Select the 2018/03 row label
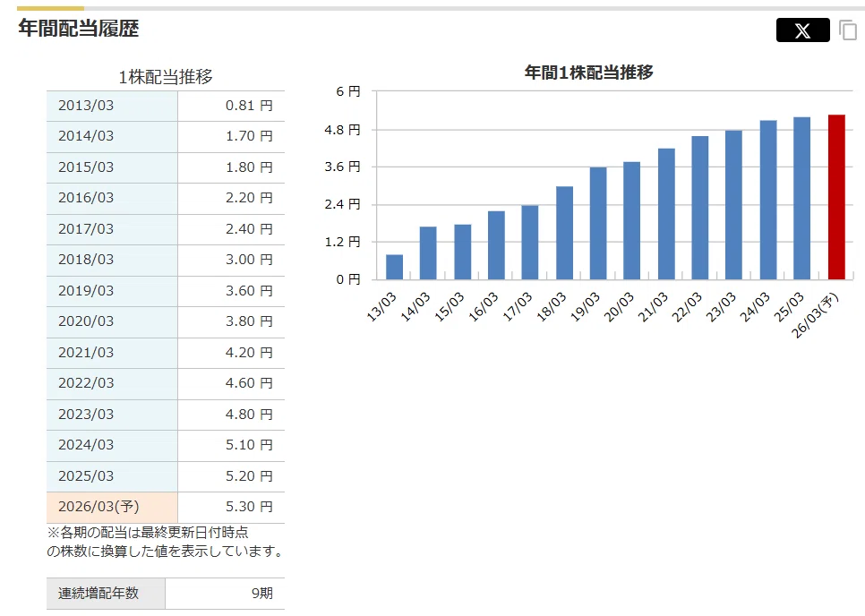Viewport: 865px width, 616px height. pyautogui.click(x=86, y=259)
